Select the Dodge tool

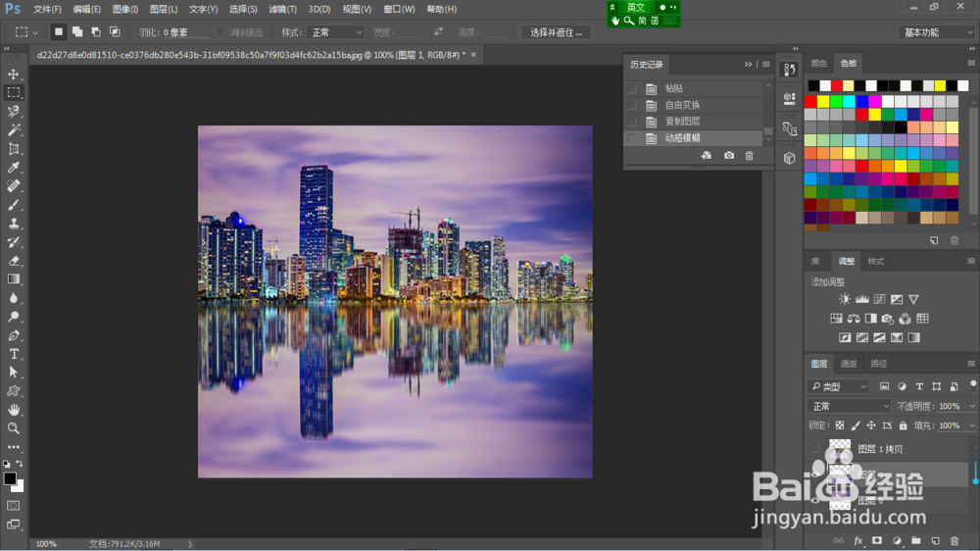coord(13,317)
